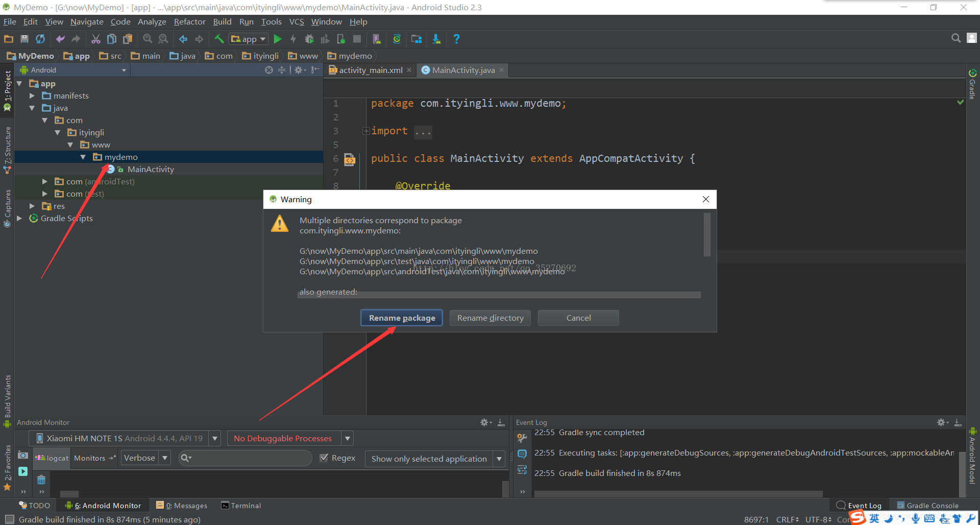
Task: Expand Gradle Scripts node
Action: [19, 218]
